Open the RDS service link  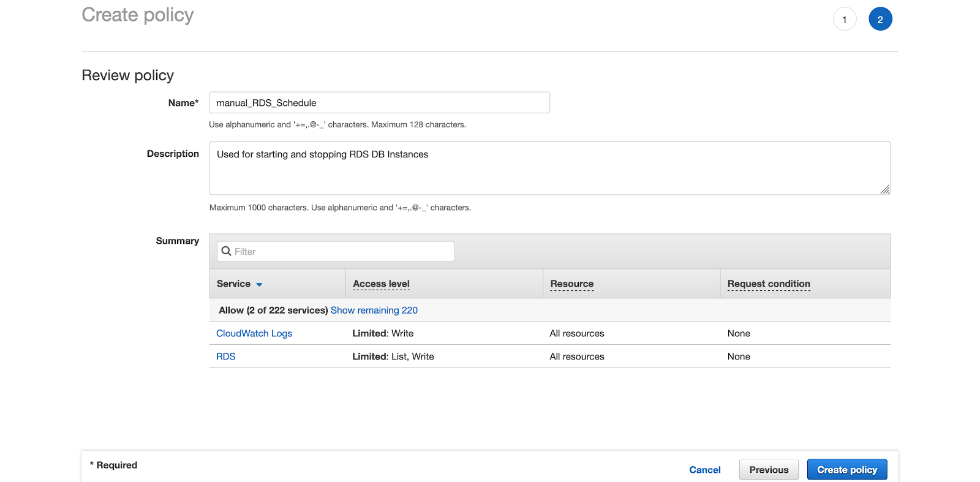[x=226, y=356]
